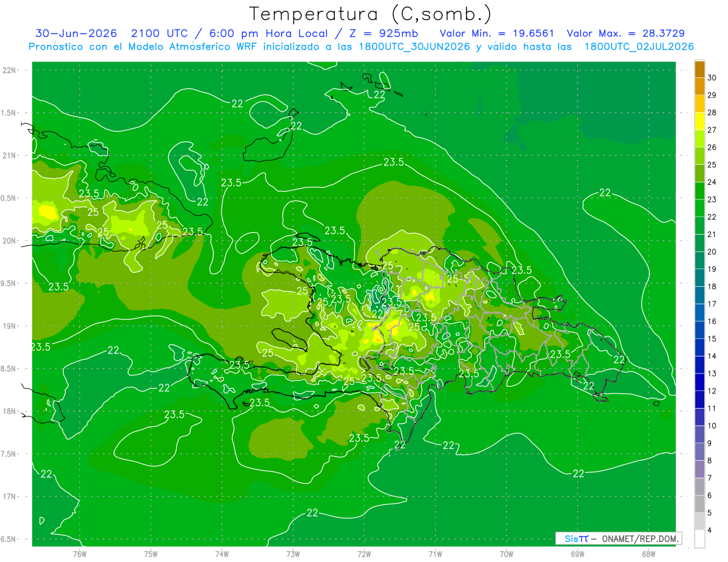Click the '74W' longitude axis label
This screenshot has height=562, width=728.
pyautogui.click(x=222, y=554)
